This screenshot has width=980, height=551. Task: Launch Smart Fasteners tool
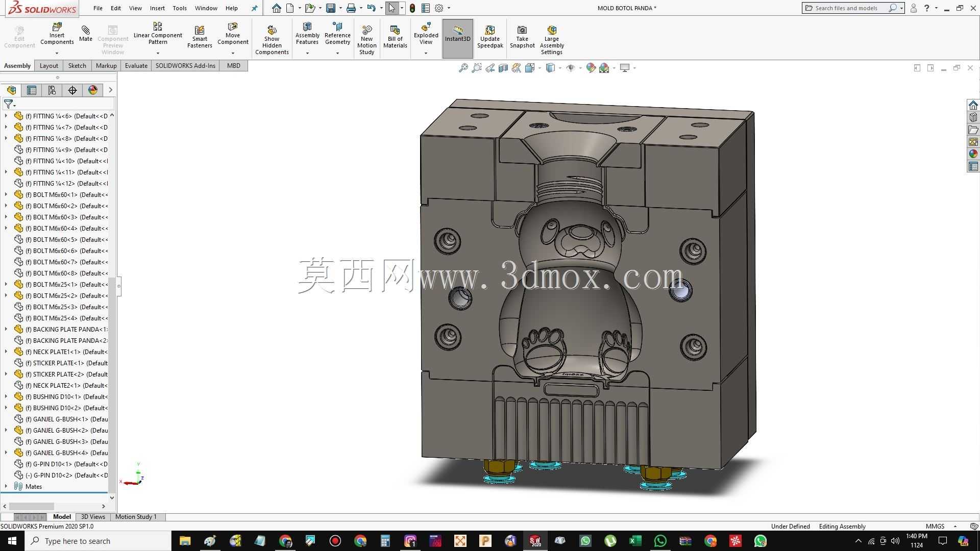tap(200, 37)
